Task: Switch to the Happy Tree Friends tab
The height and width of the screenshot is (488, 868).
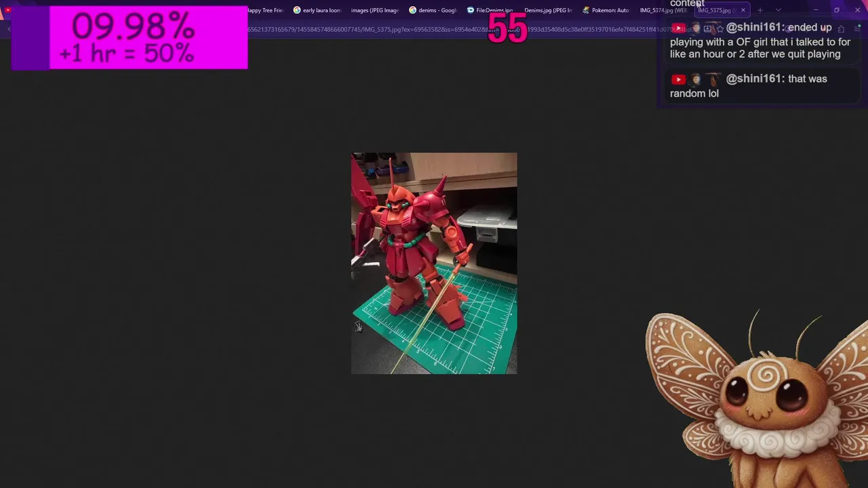Action: click(x=264, y=10)
